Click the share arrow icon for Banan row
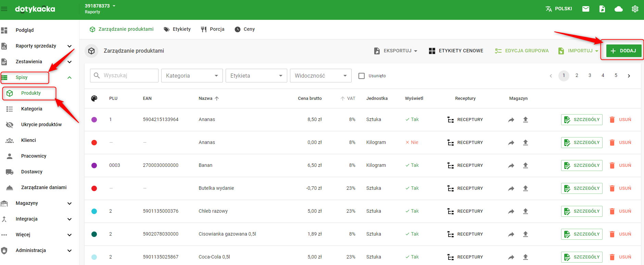 511,165
